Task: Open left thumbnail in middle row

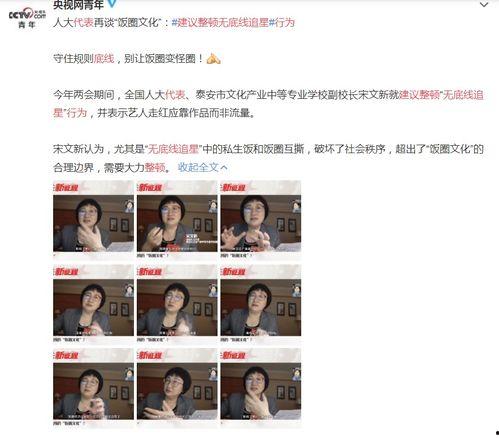Action: pos(93,304)
